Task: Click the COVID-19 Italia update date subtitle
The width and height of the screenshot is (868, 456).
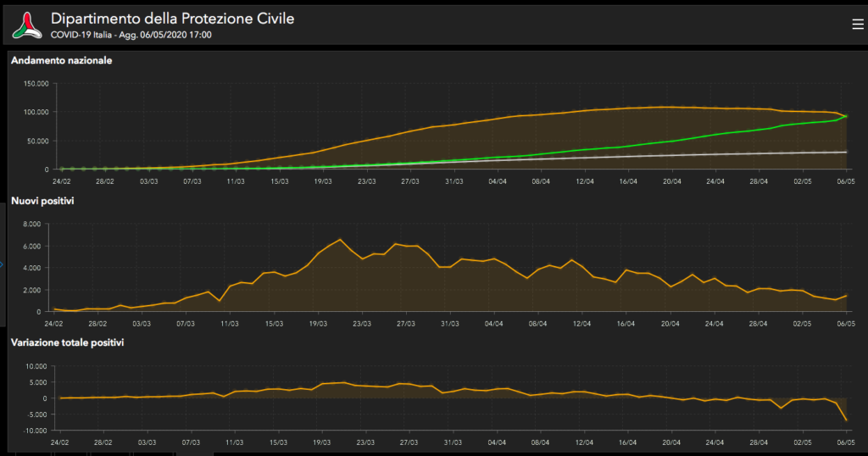Action: coord(131,36)
